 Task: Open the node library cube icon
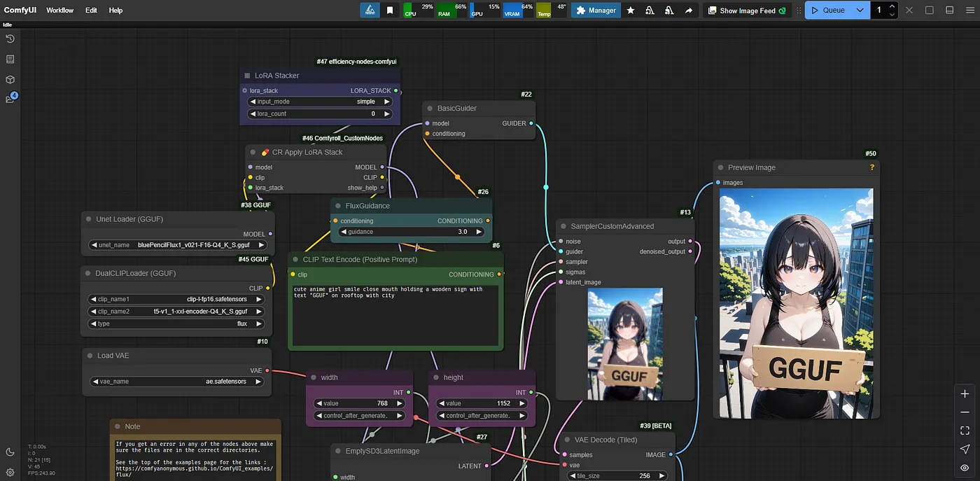pyautogui.click(x=10, y=79)
